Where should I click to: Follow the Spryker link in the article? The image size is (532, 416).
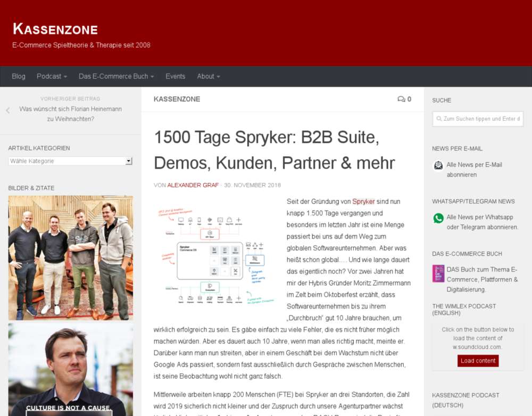point(363,202)
